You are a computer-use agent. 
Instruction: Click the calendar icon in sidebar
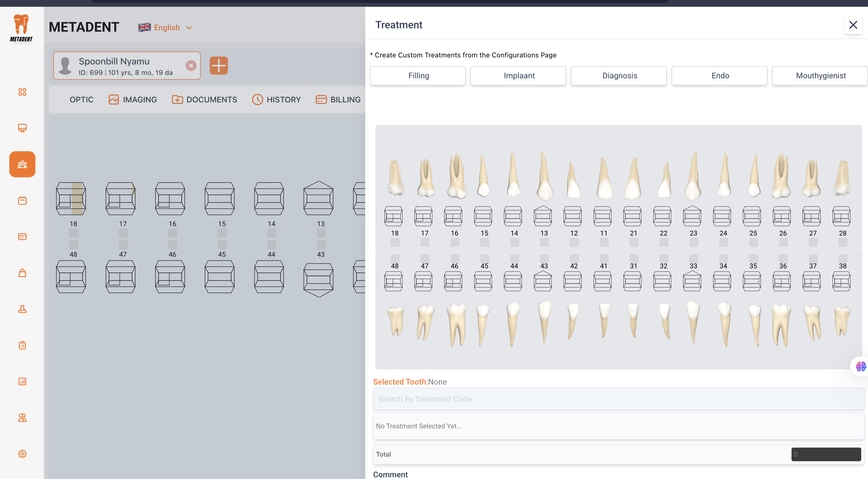tap(22, 201)
